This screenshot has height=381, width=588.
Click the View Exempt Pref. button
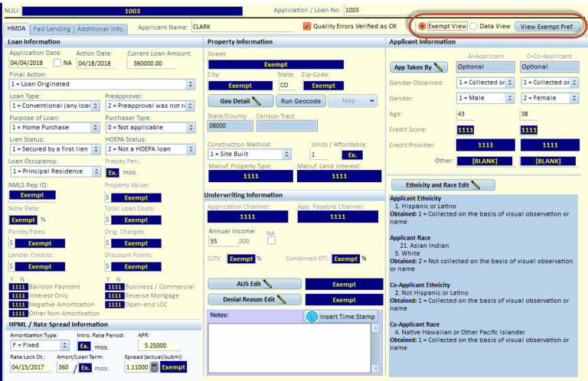[545, 26]
